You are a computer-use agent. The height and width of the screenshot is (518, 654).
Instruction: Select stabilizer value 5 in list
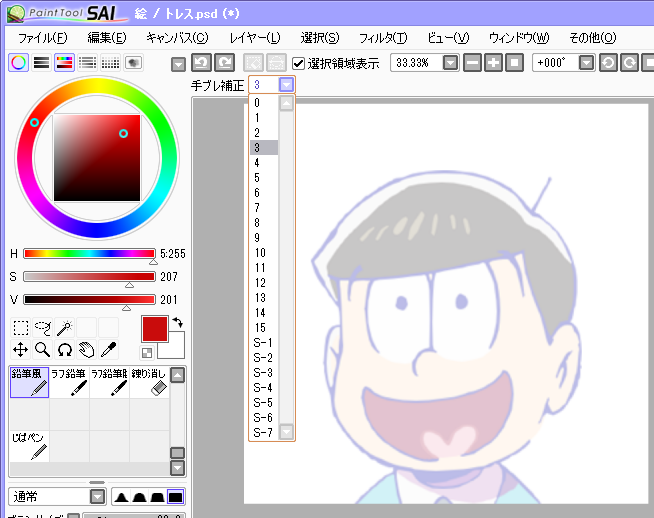click(x=264, y=178)
